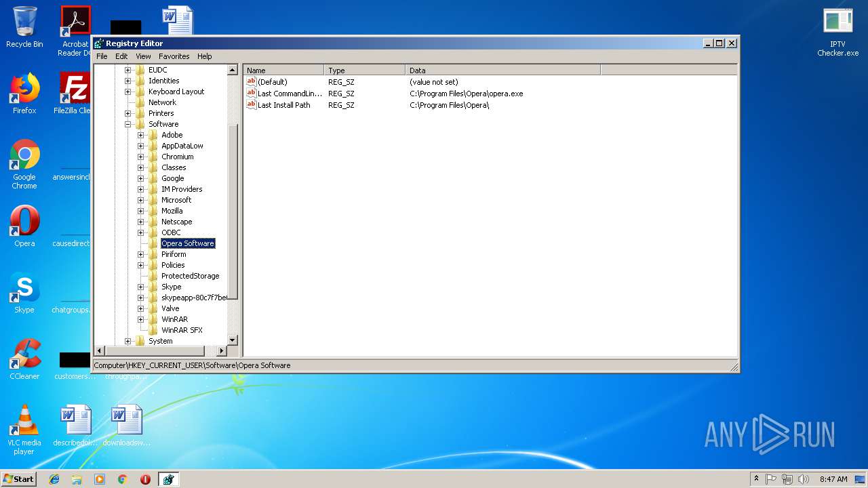Launch FileZilla Client desktop shortcut

(x=75, y=94)
